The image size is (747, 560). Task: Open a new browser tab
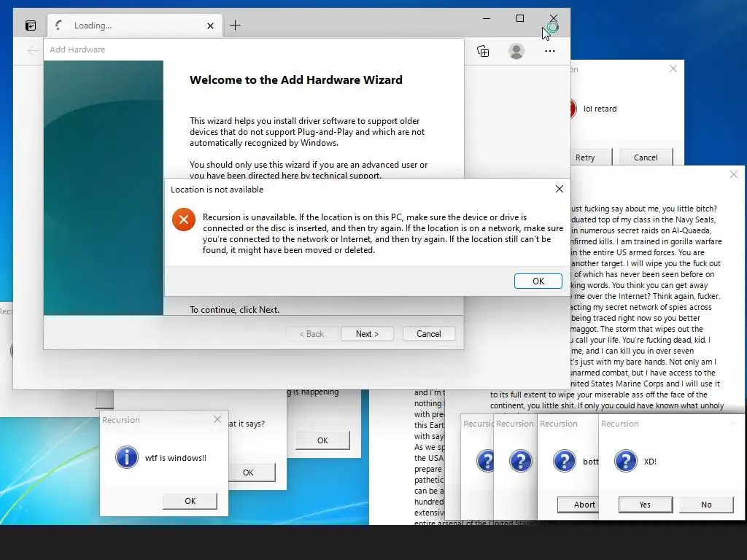point(236,26)
